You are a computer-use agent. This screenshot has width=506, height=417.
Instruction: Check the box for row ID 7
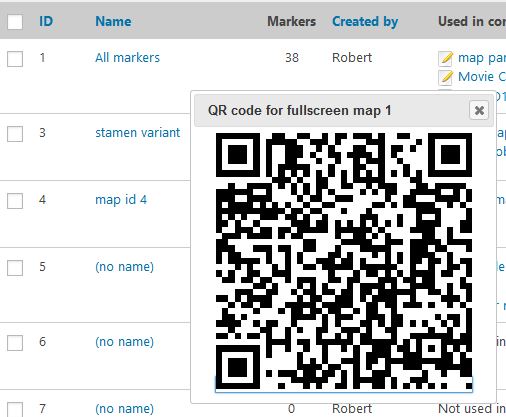[x=15, y=410]
